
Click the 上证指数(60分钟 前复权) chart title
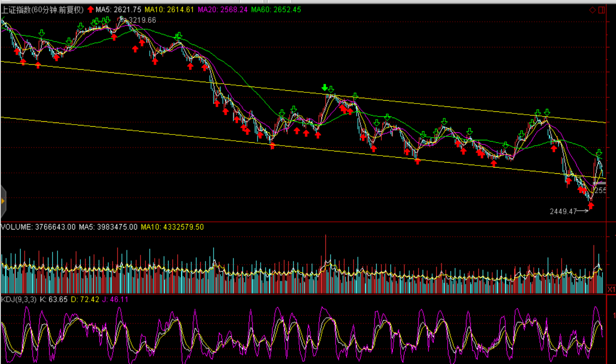43,9
